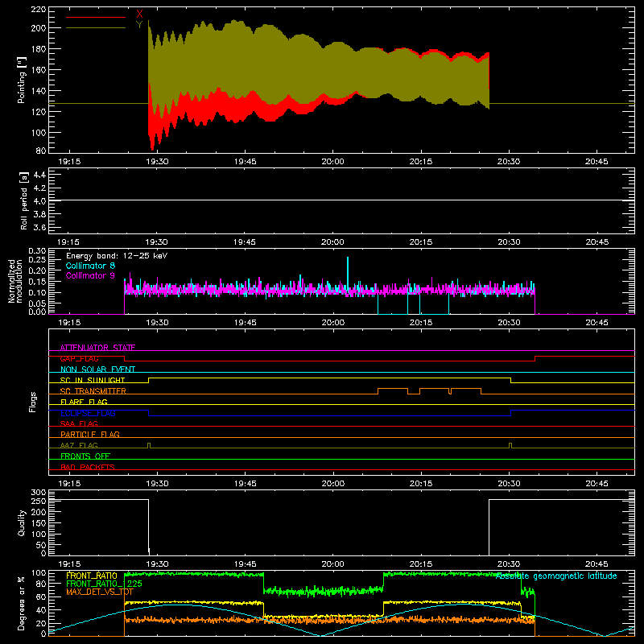The image size is (644, 644).
Task: Click the 'Normalized modulation' axis title
Action: tap(15, 281)
